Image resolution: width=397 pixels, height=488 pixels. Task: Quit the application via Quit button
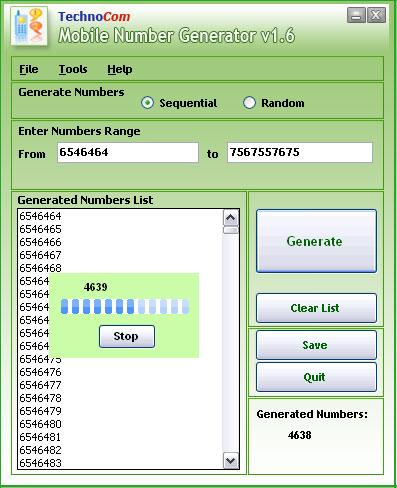tap(316, 377)
